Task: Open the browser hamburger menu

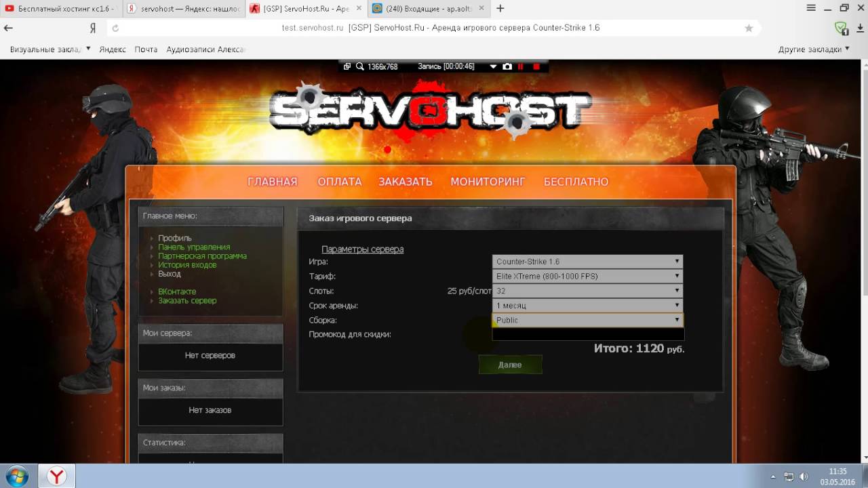Action: pyautogui.click(x=811, y=8)
